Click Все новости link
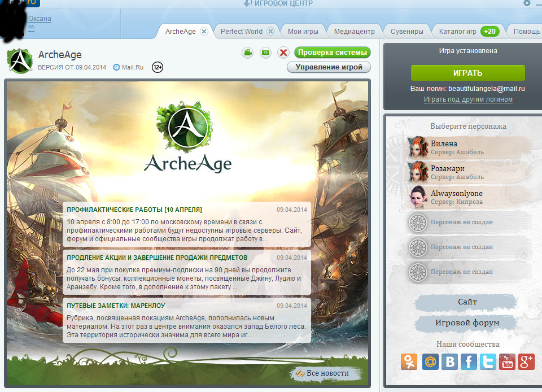This screenshot has width=542, height=392. (x=326, y=373)
